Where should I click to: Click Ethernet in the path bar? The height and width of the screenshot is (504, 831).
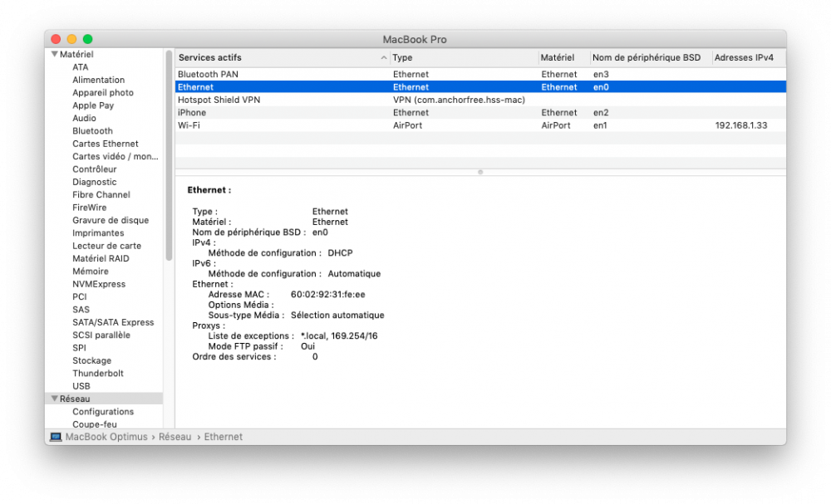tap(223, 437)
